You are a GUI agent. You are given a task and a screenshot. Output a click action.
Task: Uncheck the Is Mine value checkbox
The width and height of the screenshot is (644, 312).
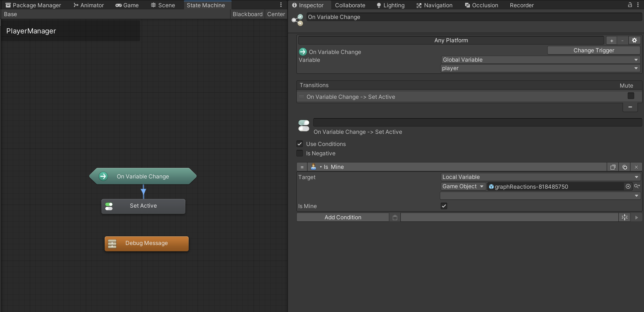tap(444, 206)
